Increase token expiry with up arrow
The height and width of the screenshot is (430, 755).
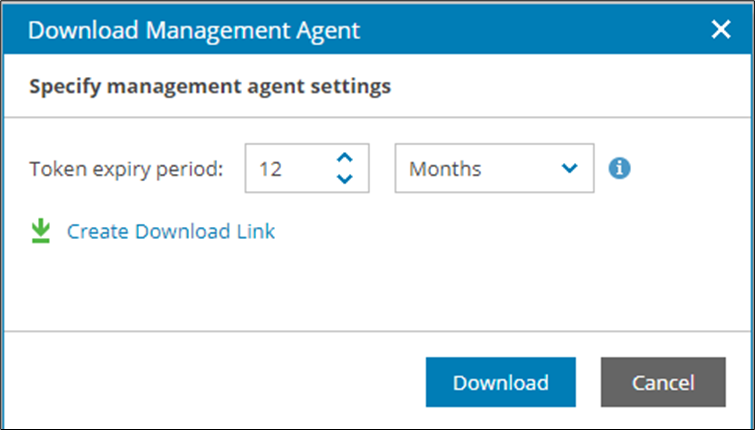coord(345,159)
